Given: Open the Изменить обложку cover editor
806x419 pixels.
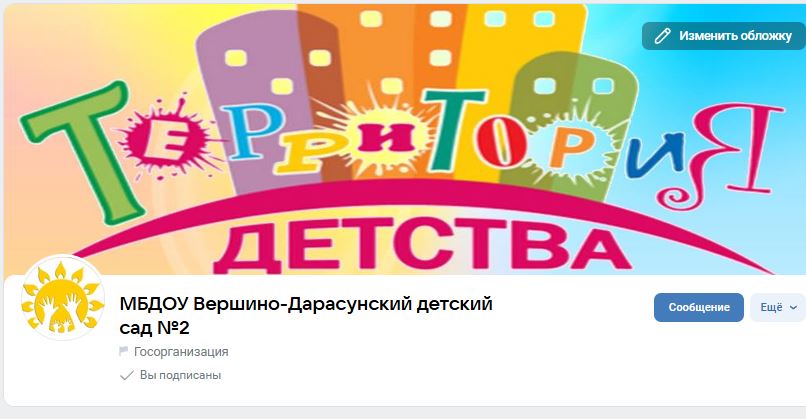Looking at the screenshot, I should click(724, 36).
